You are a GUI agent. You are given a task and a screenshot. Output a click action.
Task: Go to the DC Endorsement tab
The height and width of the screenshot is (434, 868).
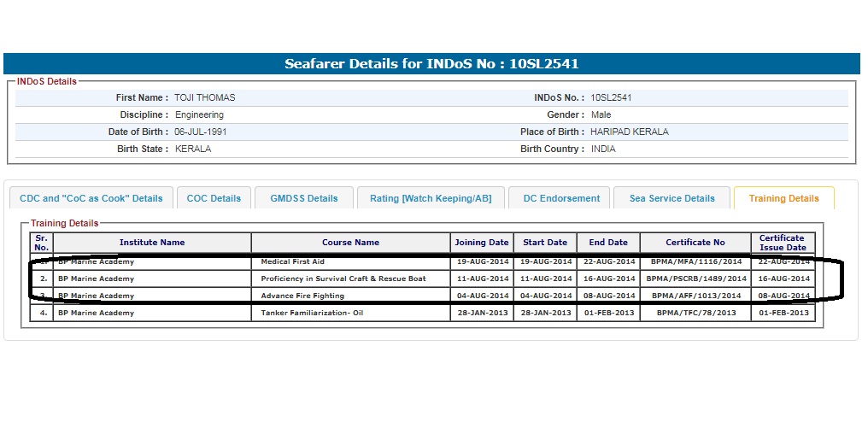[x=560, y=198]
